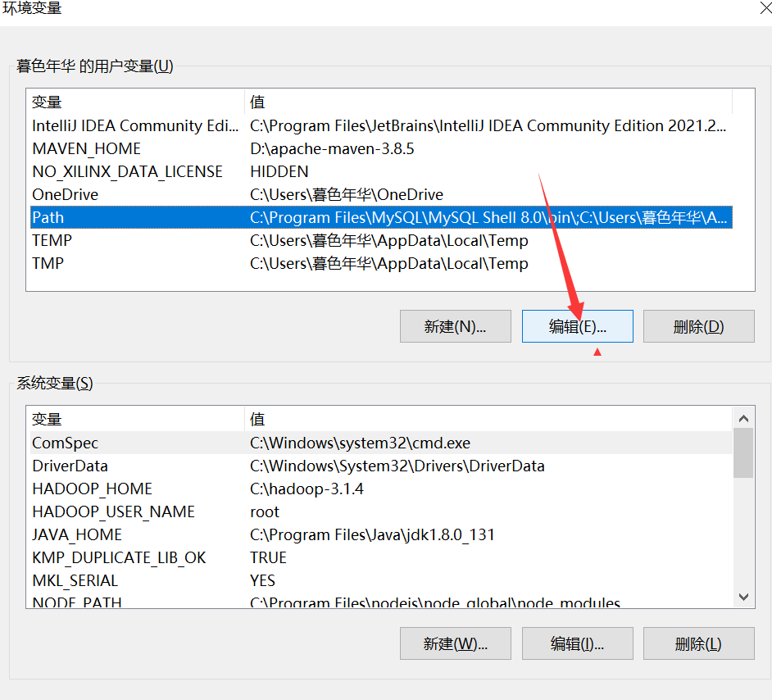Click the 删除(D) button for user variables

[698, 325]
